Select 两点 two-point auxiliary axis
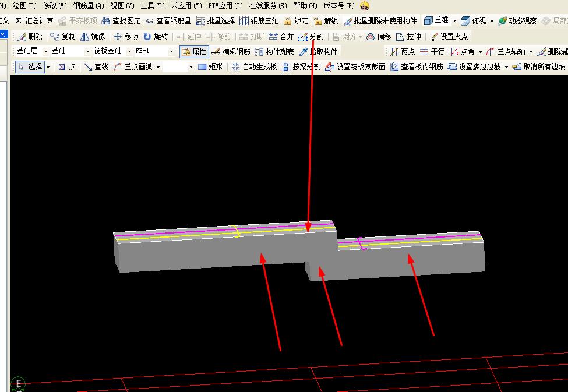This screenshot has height=392, width=568. pyautogui.click(x=403, y=52)
